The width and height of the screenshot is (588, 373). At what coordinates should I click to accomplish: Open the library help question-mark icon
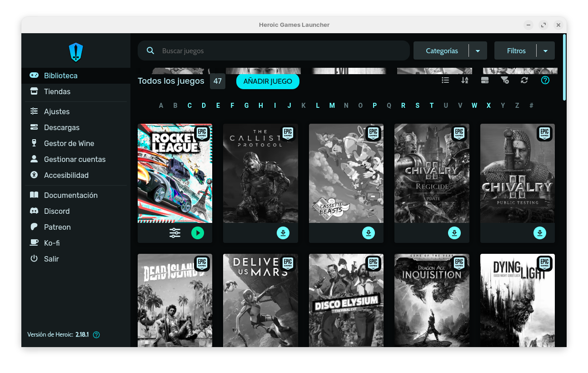(x=545, y=81)
